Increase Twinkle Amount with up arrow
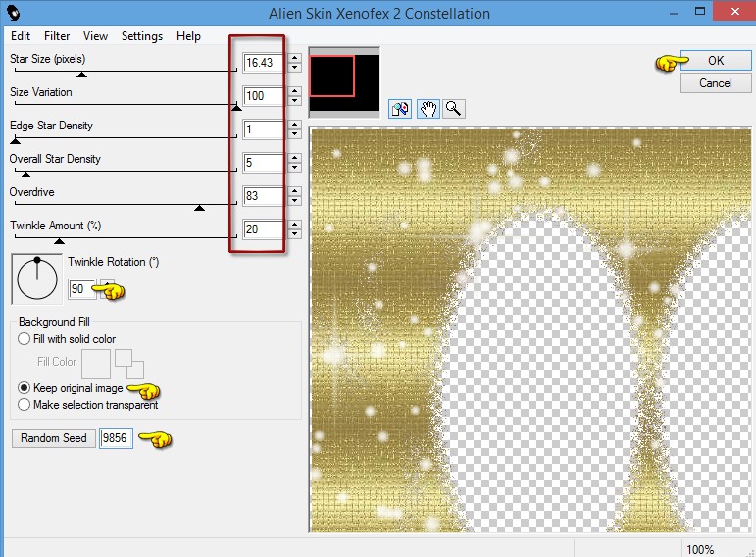Viewport: 756px width, 557px height. [x=294, y=225]
